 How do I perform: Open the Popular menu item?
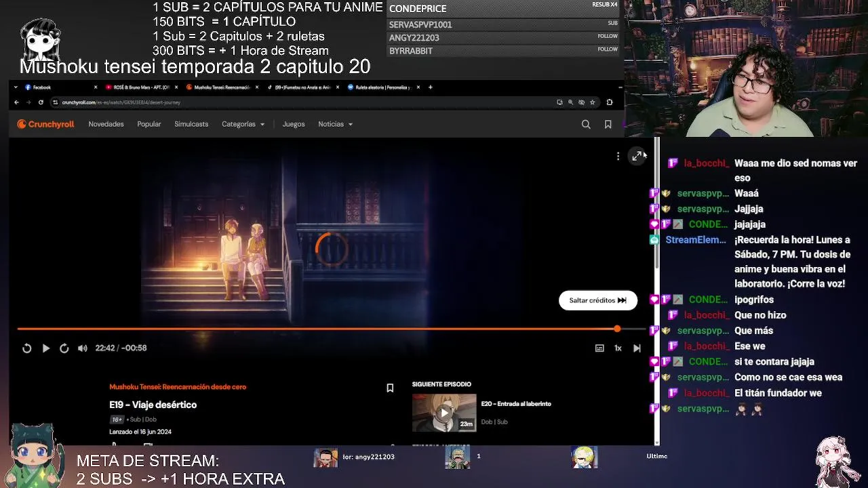(149, 124)
